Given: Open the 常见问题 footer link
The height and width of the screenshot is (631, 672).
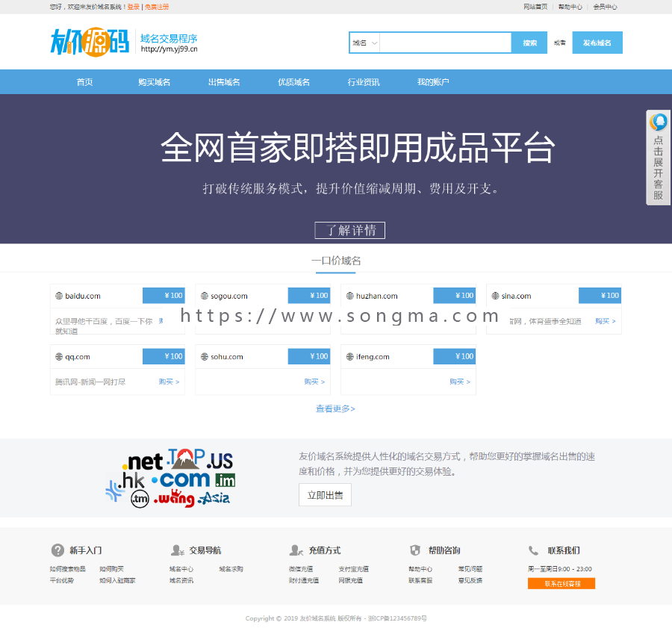Looking at the screenshot, I should 470,569.
